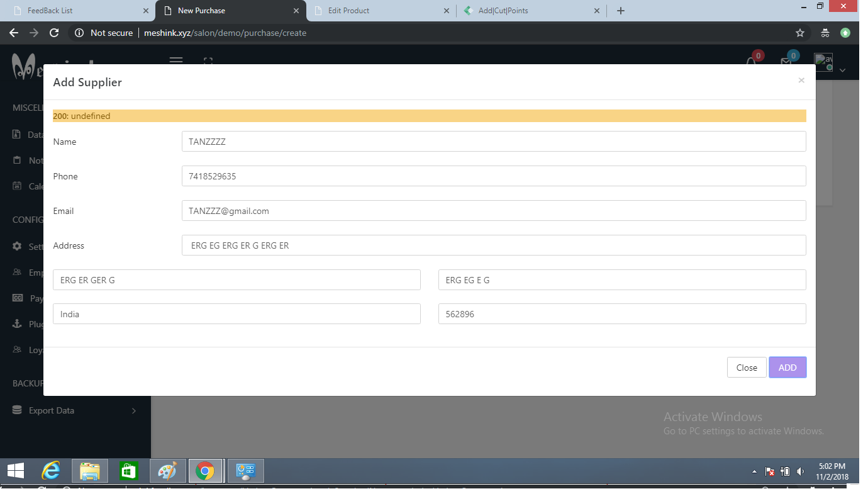This screenshot has width=868, height=501.
Task: Click the Name field containing TANZZZZ
Action: point(494,142)
